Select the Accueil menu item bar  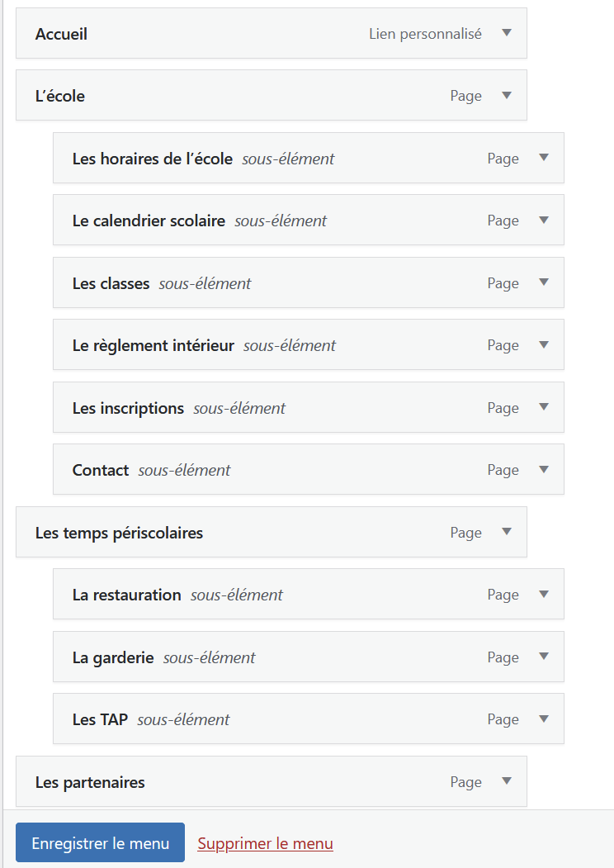click(271, 33)
